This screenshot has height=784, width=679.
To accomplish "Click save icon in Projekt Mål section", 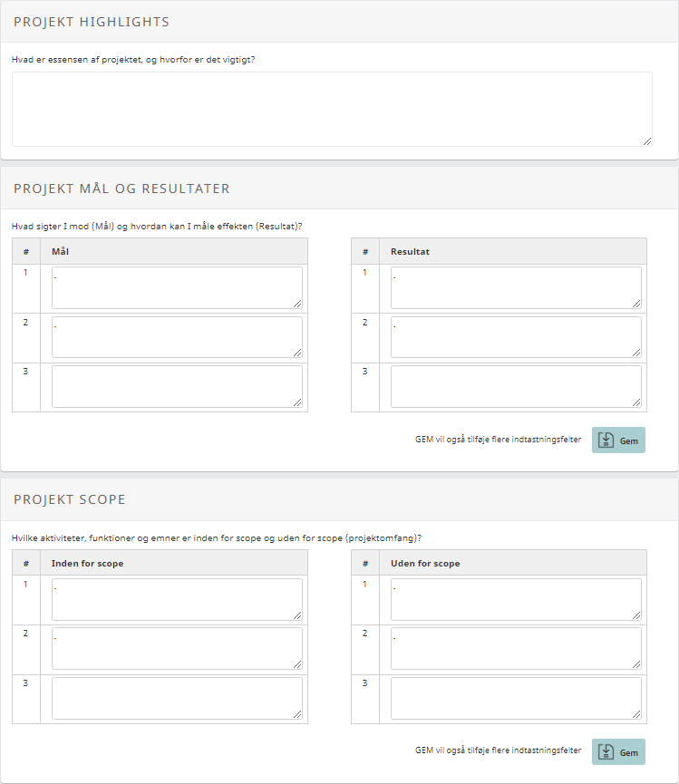I will point(606,440).
